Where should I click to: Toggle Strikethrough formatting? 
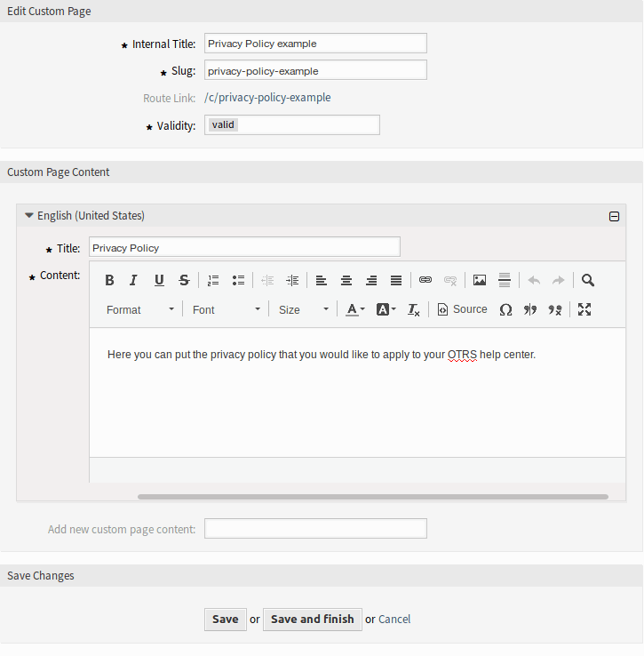pos(184,280)
